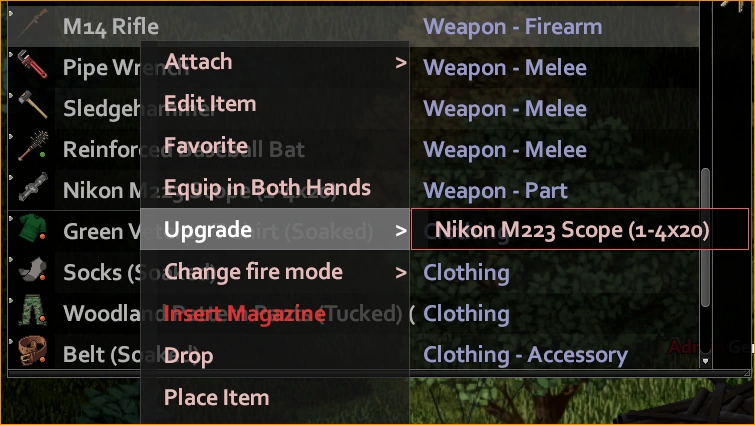Image resolution: width=755 pixels, height=425 pixels.
Task: Expand the Change fire mode submenu arrow
Action: (x=401, y=273)
